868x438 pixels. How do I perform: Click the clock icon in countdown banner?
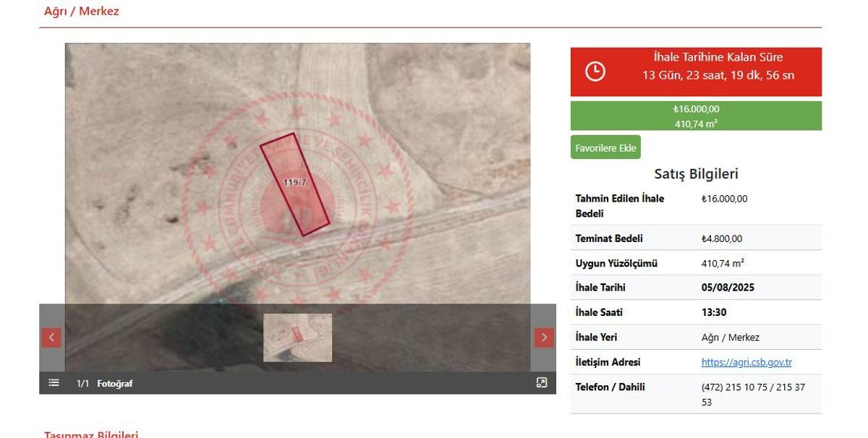(x=595, y=72)
